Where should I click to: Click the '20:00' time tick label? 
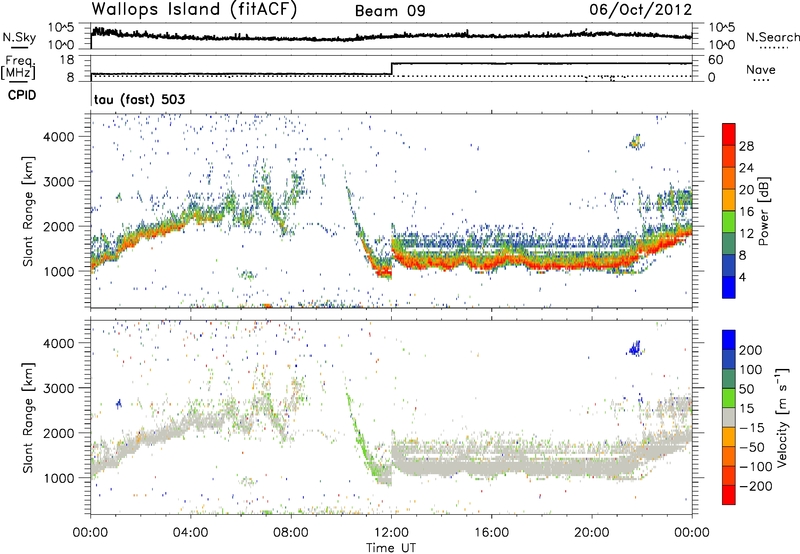coord(591,533)
